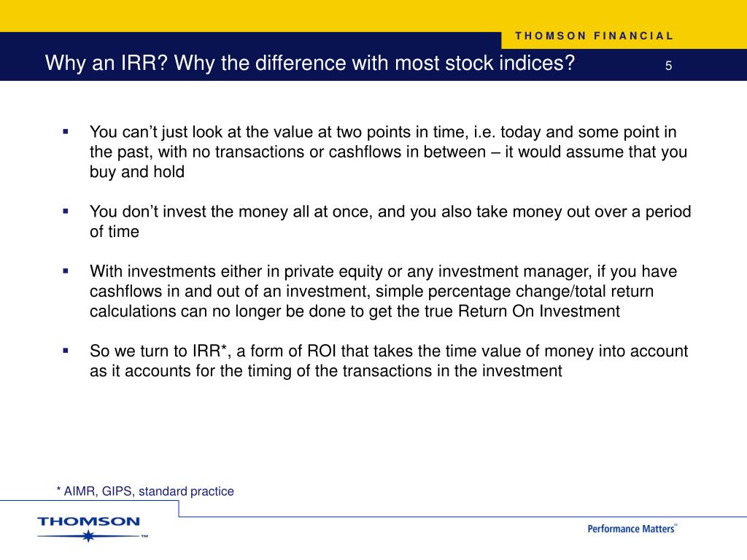The width and height of the screenshot is (747, 560).
Task: Click the paragraph starting 'You don't invest'
Action: pos(390,221)
